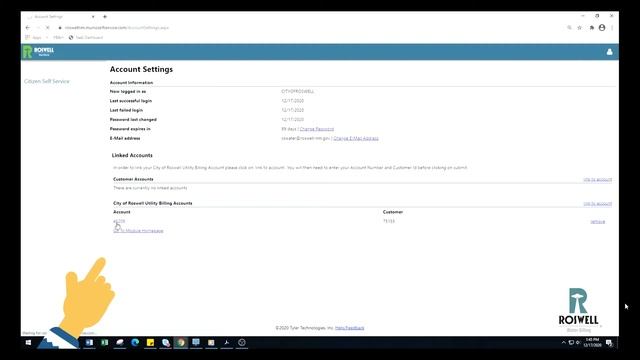Open a new browser tab
The width and height of the screenshot is (640, 360).
click(105, 17)
